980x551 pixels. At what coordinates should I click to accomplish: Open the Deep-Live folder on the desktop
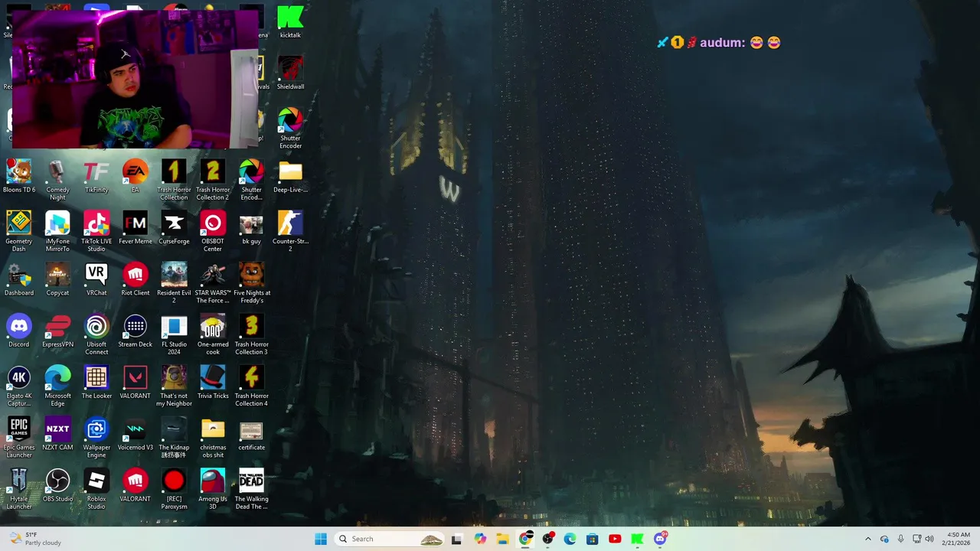click(290, 177)
